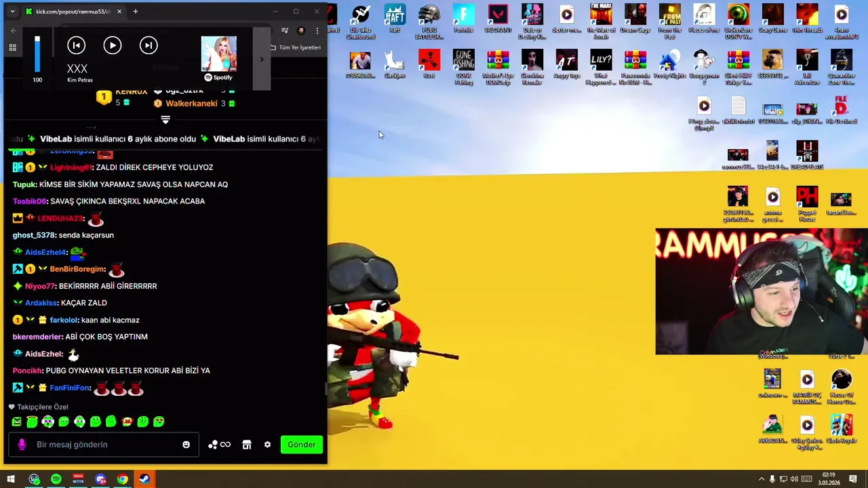Image resolution: width=868 pixels, height=488 pixels.
Task: Open Poncikh username in chat
Action: tap(28, 371)
